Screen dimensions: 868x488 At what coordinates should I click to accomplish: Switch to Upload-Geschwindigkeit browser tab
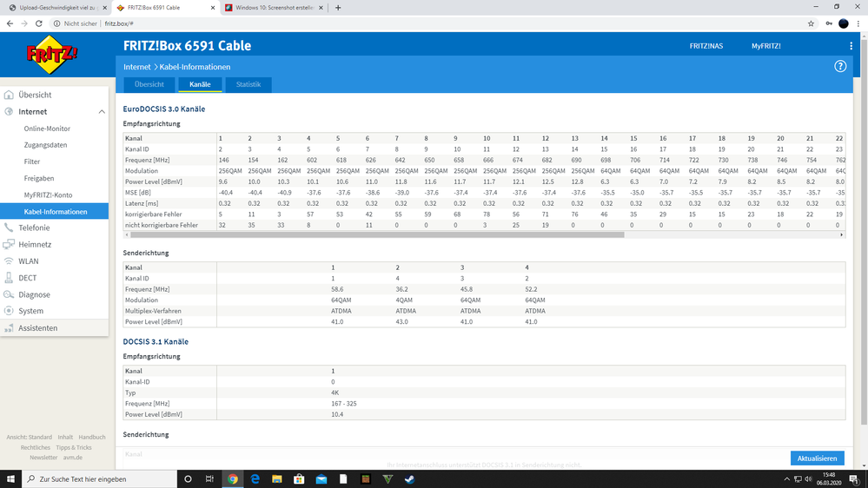coord(57,8)
